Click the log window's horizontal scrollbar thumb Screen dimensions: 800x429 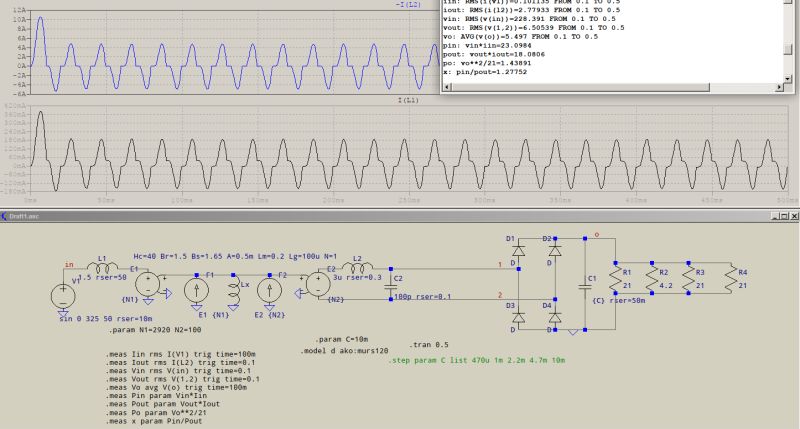[580, 87]
